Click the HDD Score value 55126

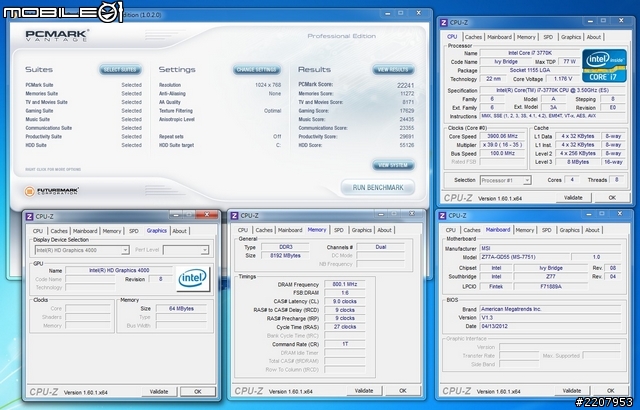[407, 145]
